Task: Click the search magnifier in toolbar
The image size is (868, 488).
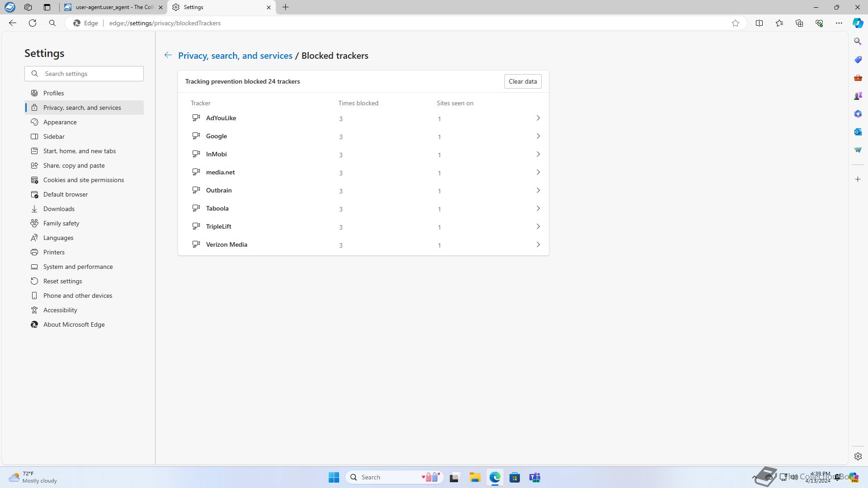Action: coord(52,23)
